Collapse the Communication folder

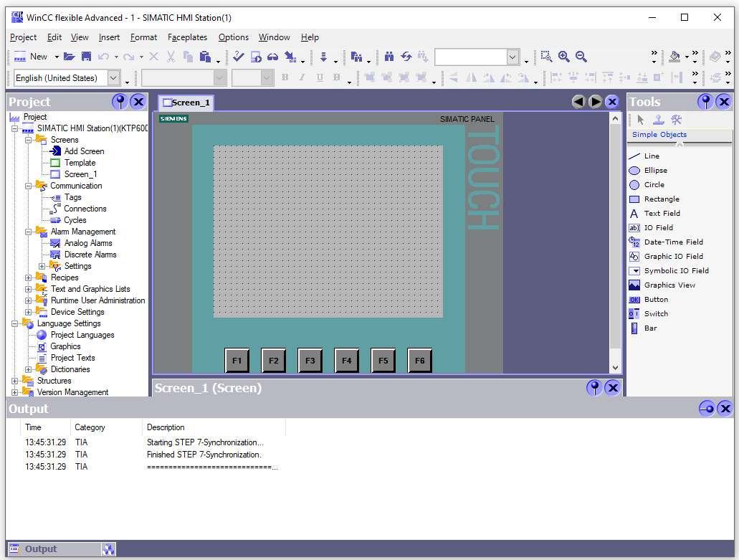(28, 186)
